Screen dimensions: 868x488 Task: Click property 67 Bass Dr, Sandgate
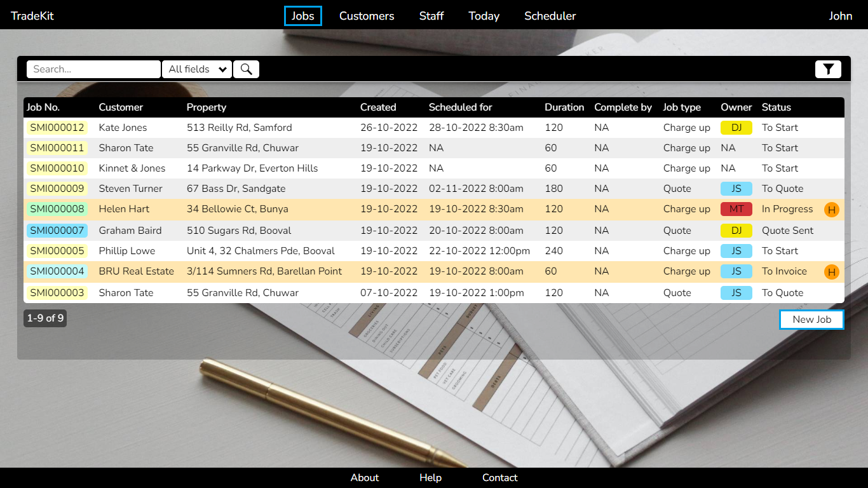pos(236,189)
